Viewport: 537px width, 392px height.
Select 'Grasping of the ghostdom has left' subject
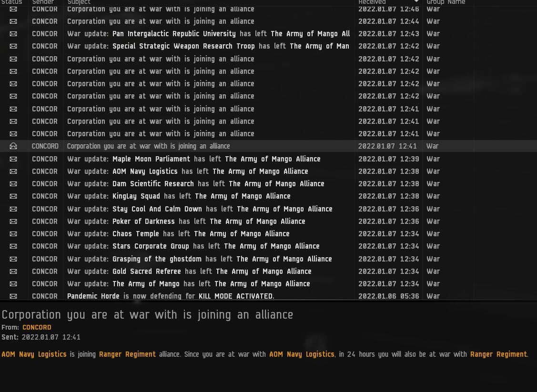click(x=199, y=259)
